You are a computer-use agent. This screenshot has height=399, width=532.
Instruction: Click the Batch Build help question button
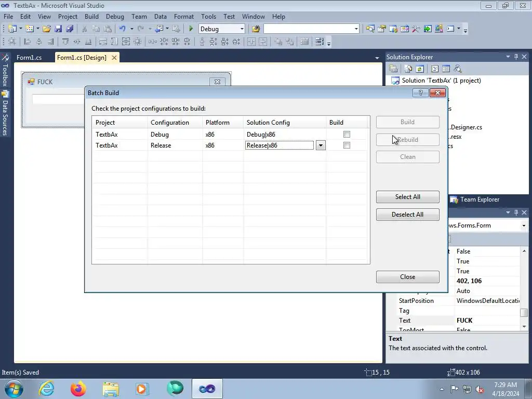420,93
